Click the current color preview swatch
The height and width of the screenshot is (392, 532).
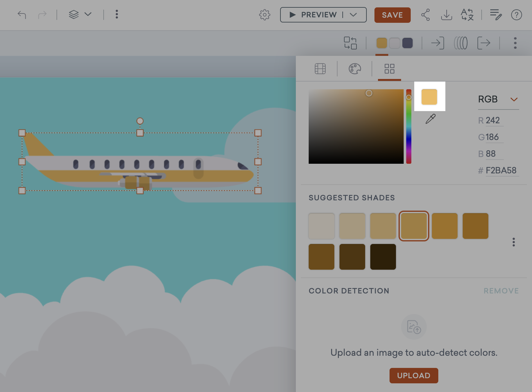coord(429,97)
